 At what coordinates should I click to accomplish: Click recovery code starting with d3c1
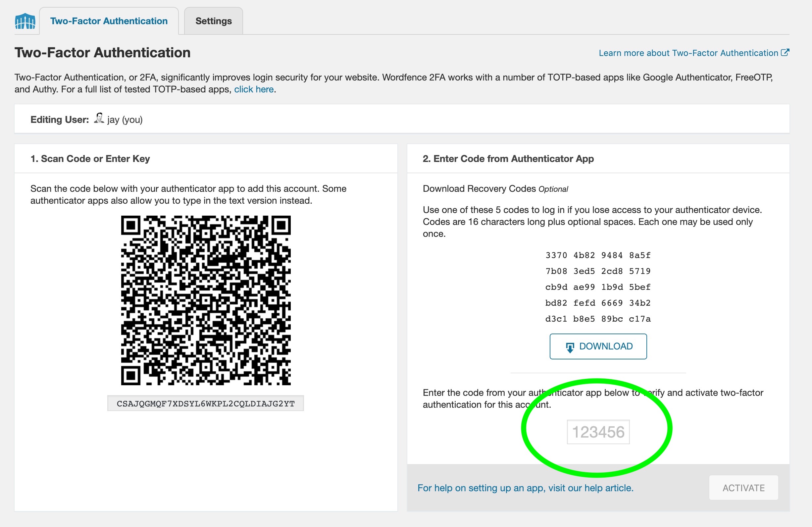click(598, 319)
